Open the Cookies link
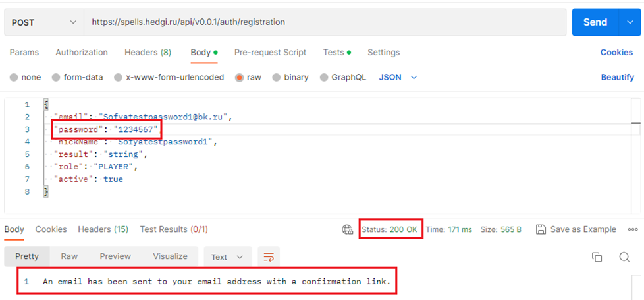This screenshot has width=644, height=300. coord(616,53)
